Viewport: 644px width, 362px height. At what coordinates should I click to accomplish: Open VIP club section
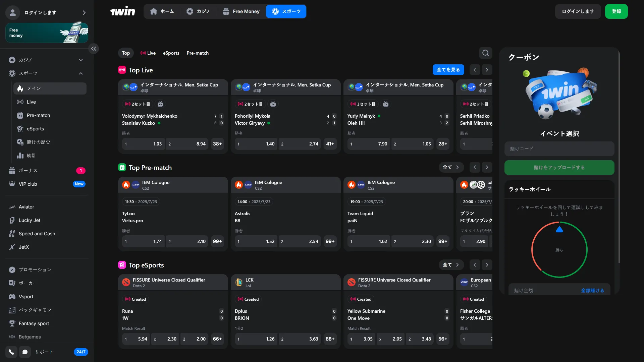[47, 184]
